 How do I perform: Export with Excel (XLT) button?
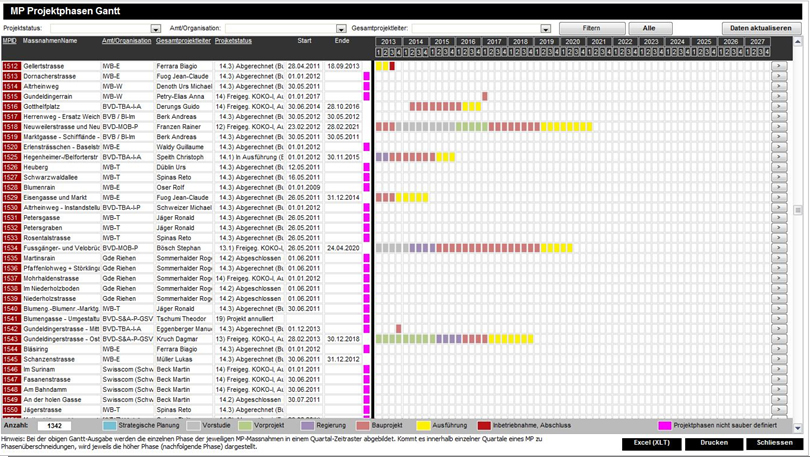652,442
